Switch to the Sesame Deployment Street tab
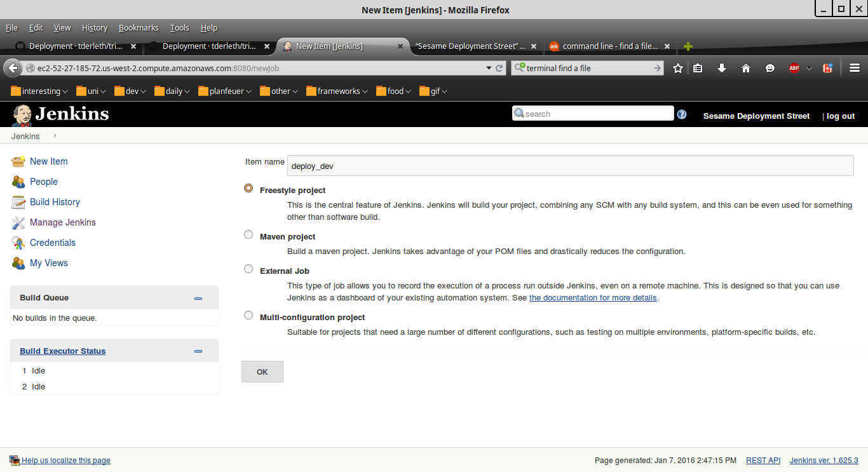Viewport: 868px width, 472px height. tap(470, 46)
